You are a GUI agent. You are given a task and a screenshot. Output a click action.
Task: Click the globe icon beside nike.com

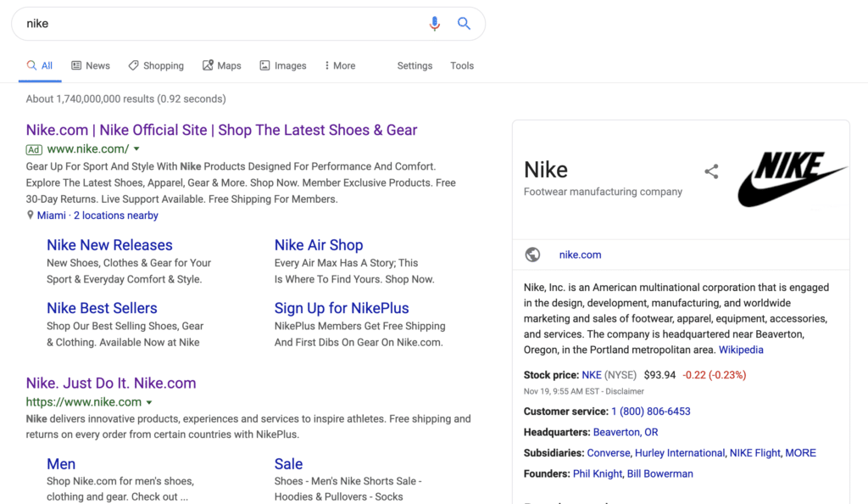(x=532, y=255)
